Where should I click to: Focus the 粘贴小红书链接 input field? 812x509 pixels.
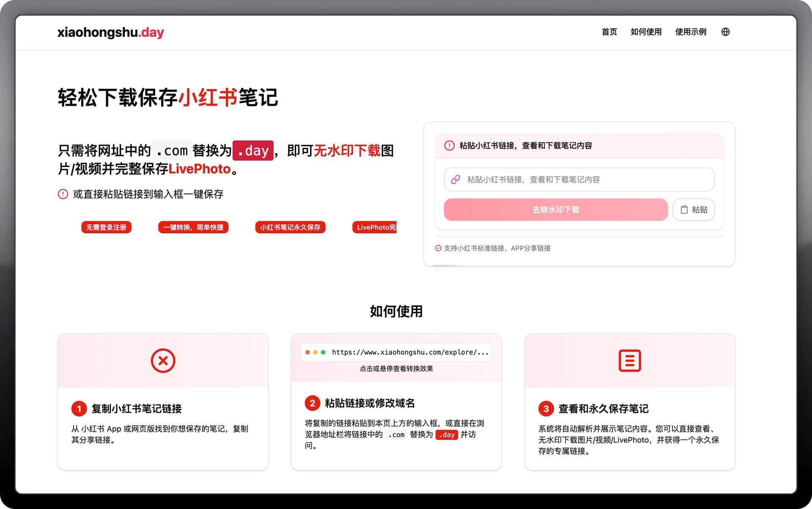[x=579, y=180]
